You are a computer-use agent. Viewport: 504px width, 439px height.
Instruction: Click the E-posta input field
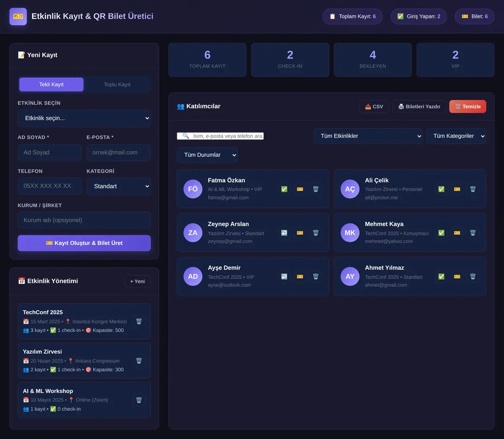tap(118, 152)
